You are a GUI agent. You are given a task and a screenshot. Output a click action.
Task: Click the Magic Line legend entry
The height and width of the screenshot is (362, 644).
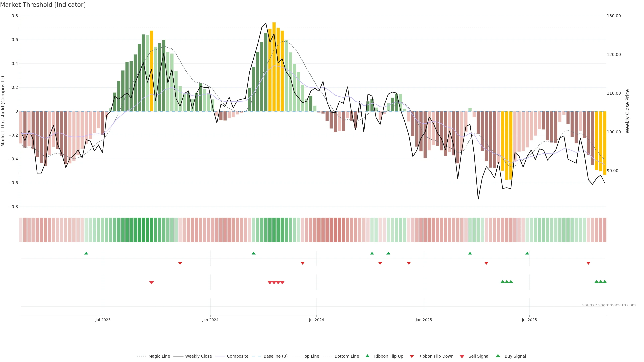(x=159, y=356)
